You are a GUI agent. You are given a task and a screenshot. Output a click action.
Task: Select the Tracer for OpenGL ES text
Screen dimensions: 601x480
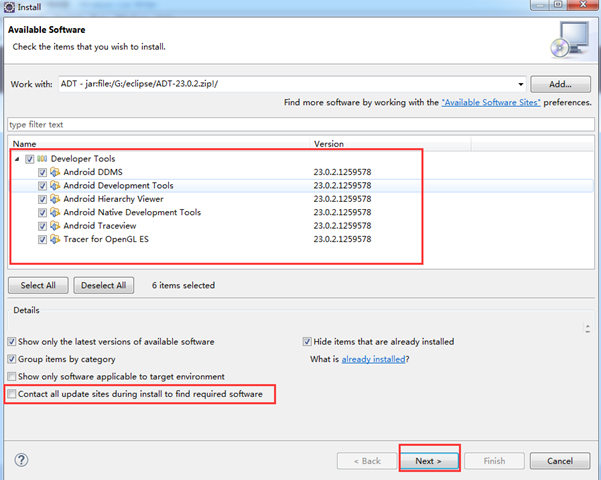tap(106, 239)
